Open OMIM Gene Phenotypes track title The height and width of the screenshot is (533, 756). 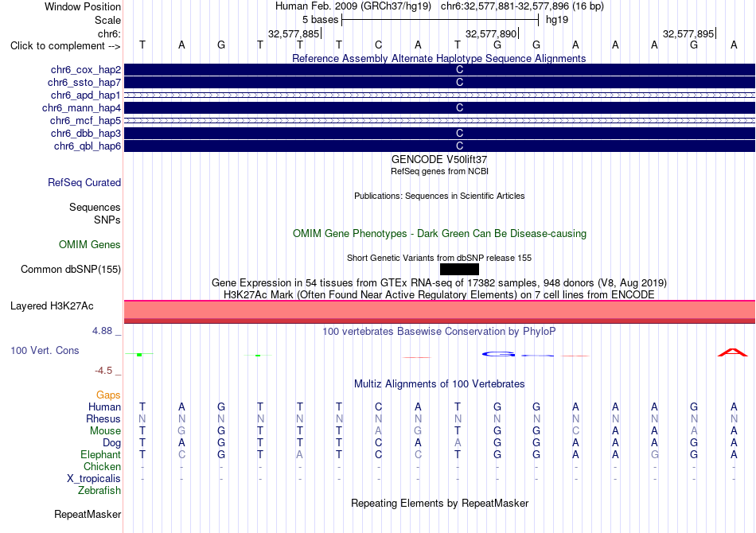click(x=440, y=234)
